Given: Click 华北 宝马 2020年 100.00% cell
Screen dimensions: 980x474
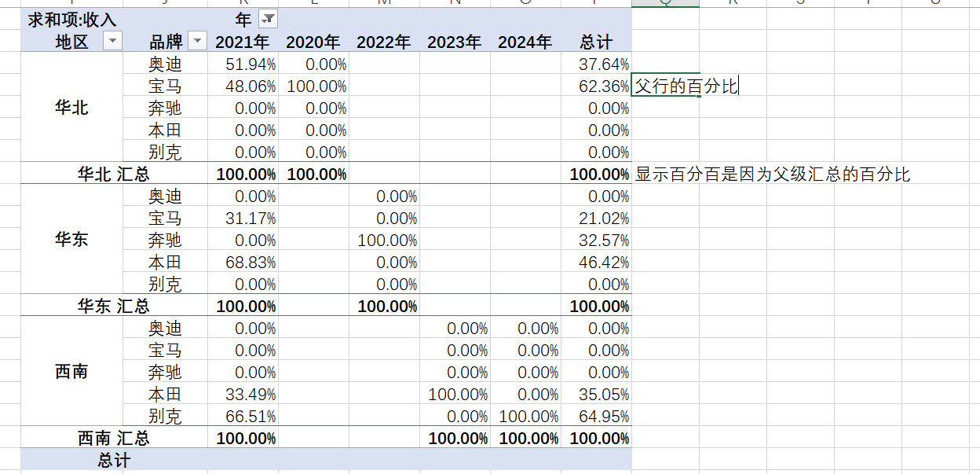Looking at the screenshot, I should [313, 86].
